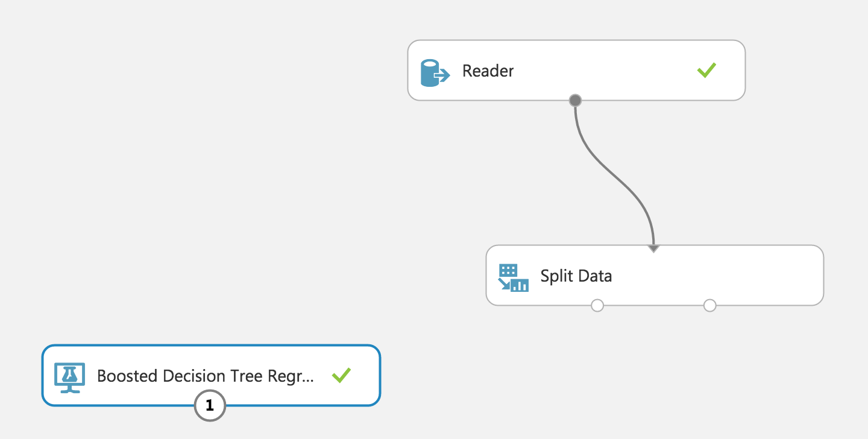The height and width of the screenshot is (439, 868).
Task: Select the Boosted Decision Tree Regr... label
Action: tap(206, 376)
